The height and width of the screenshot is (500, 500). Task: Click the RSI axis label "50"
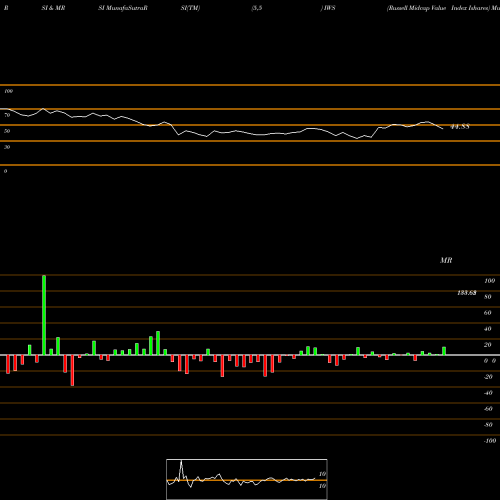click(x=7, y=131)
